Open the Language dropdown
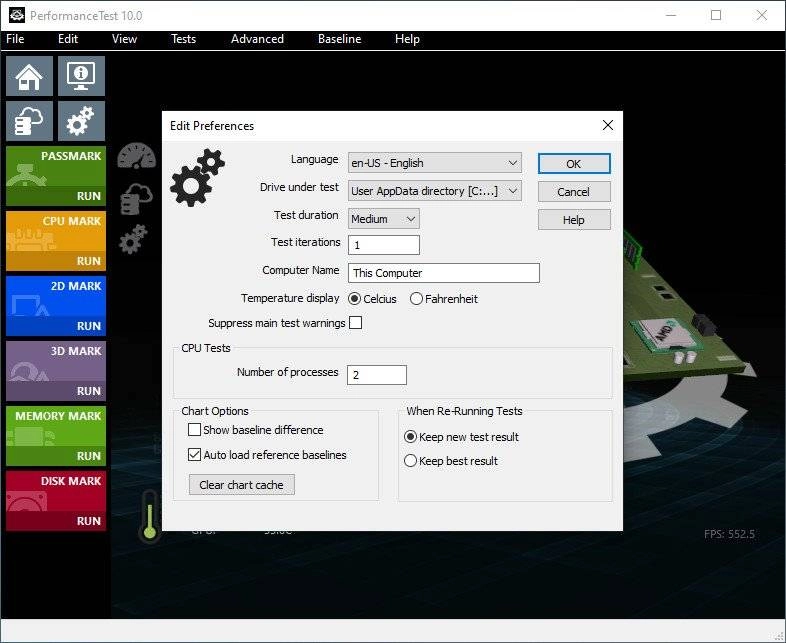Screen dimensions: 786x643 [435, 163]
